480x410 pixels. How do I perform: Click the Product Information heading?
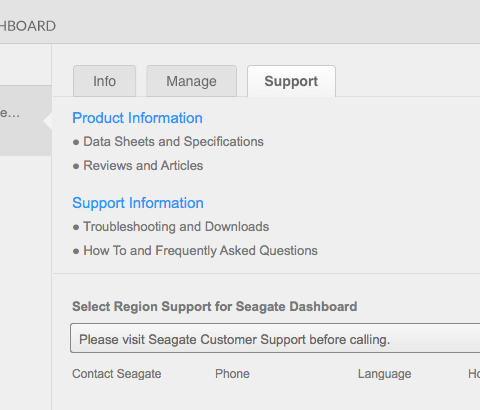(137, 118)
